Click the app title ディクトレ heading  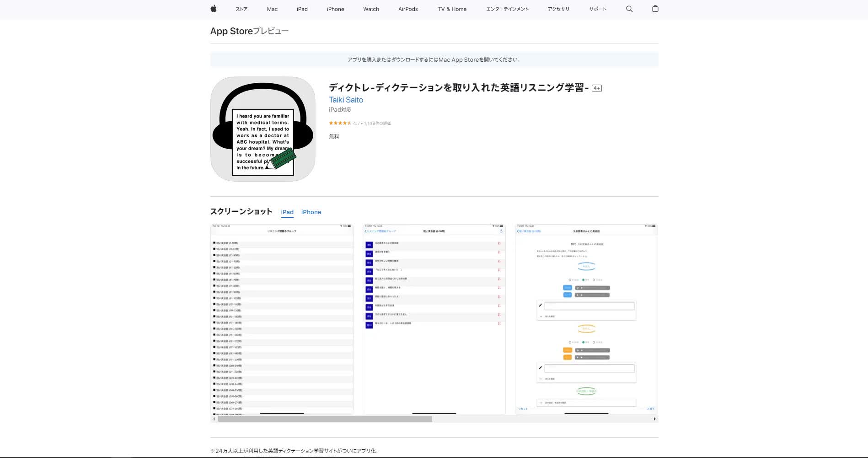pos(459,88)
